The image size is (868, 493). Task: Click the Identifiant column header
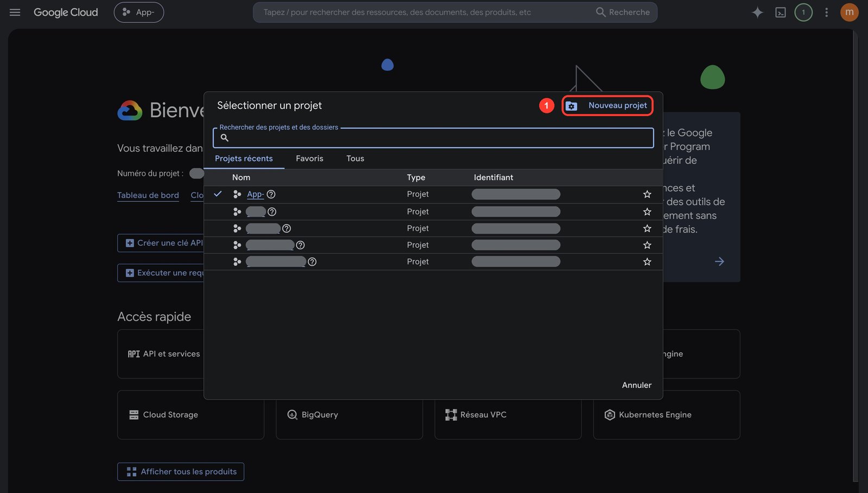pos(493,177)
